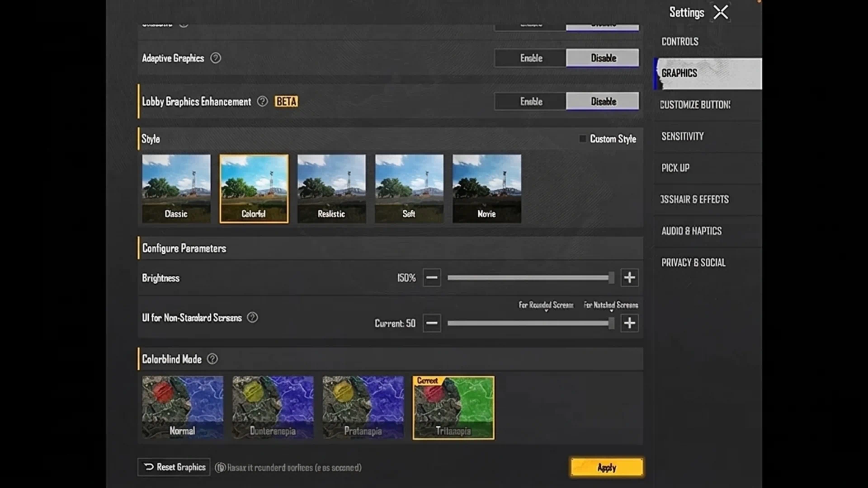Increase non-standard screen UI value with plus
Image resolution: width=868 pixels, height=488 pixels.
click(629, 323)
